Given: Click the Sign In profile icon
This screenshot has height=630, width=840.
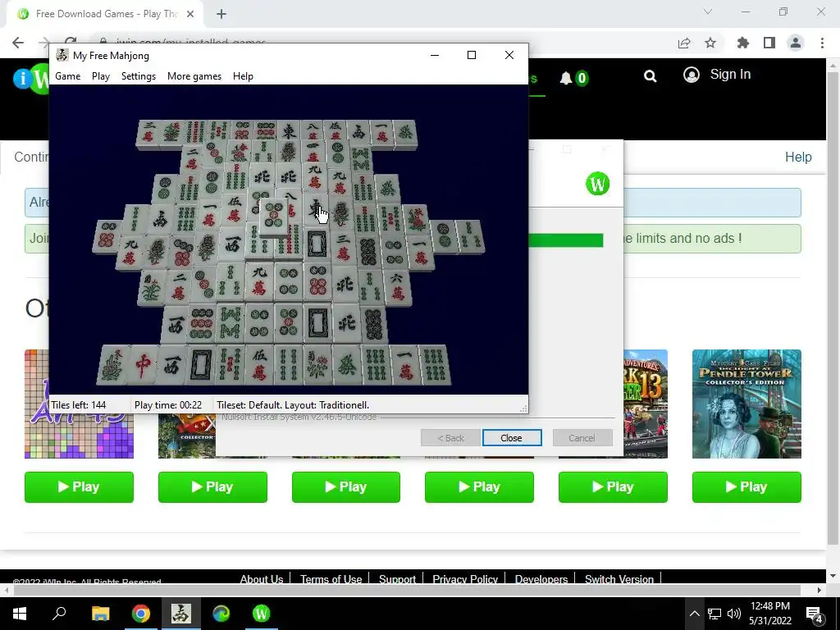Looking at the screenshot, I should coord(692,75).
